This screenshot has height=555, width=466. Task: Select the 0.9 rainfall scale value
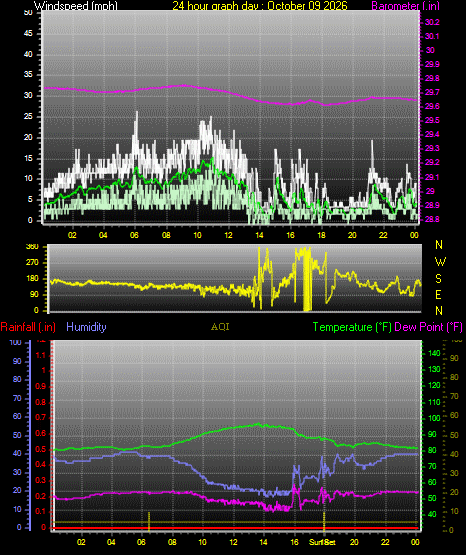pyautogui.click(x=41, y=386)
